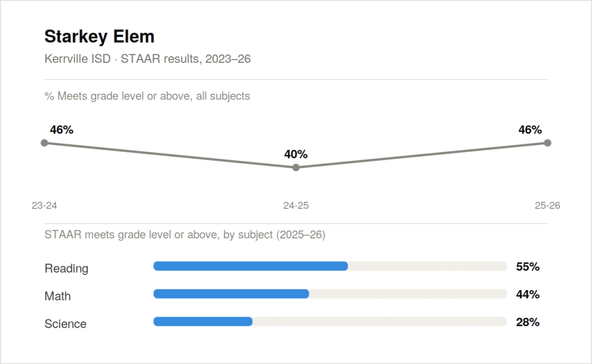Select the Math progress bar
The height and width of the screenshot is (364, 592).
point(330,294)
